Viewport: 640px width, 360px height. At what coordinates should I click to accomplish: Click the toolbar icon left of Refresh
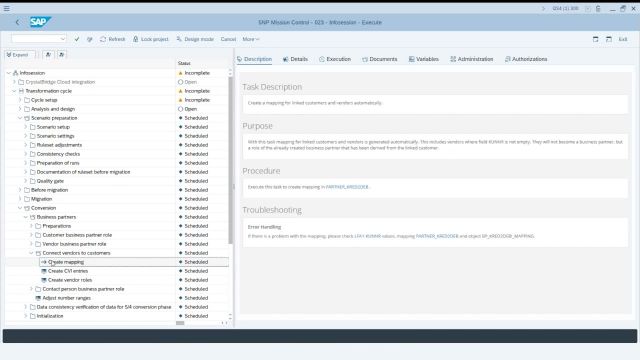89,39
